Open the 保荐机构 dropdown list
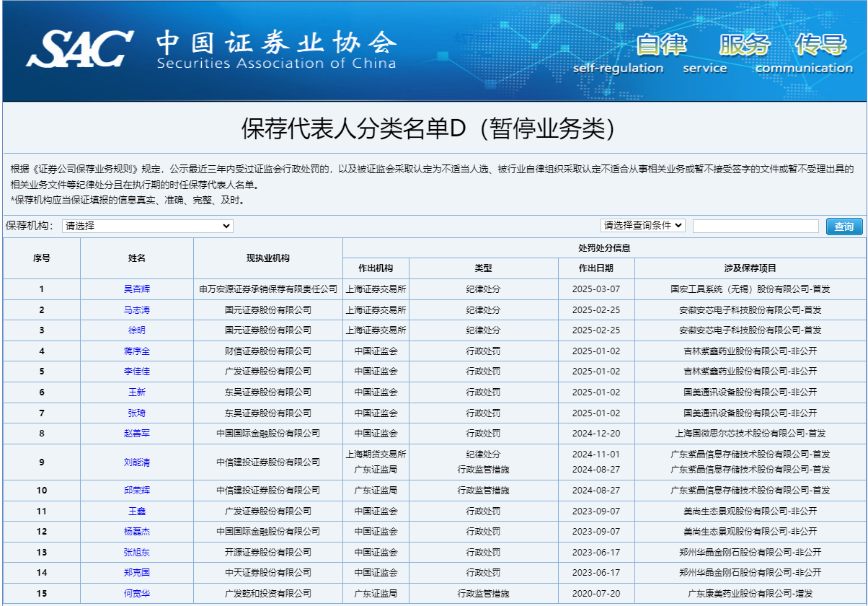The width and height of the screenshot is (868, 606). tap(148, 226)
